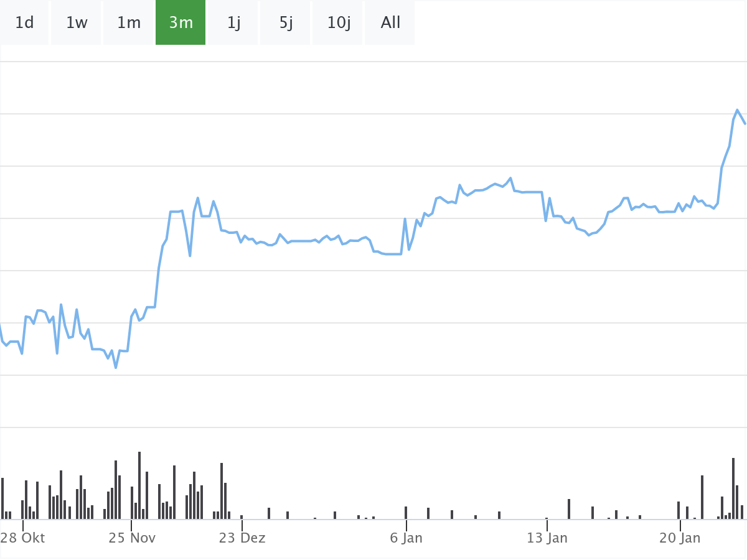Click the highest peak of the price line
Viewport: 747px width, 560px height.
737,110
